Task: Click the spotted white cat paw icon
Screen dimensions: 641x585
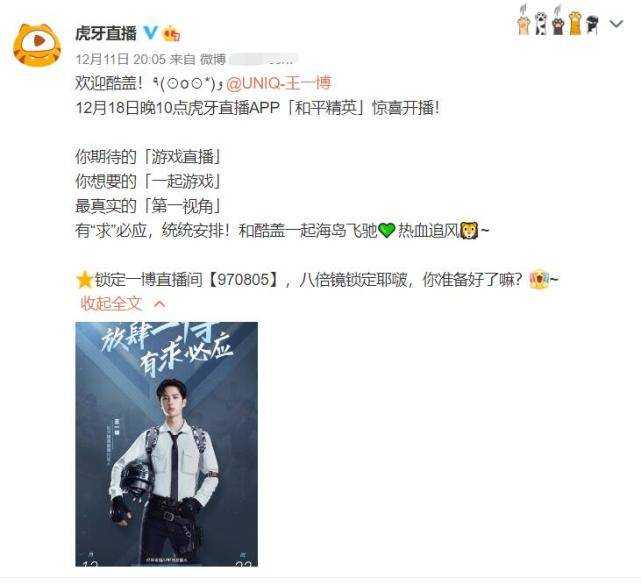Action: (541, 23)
